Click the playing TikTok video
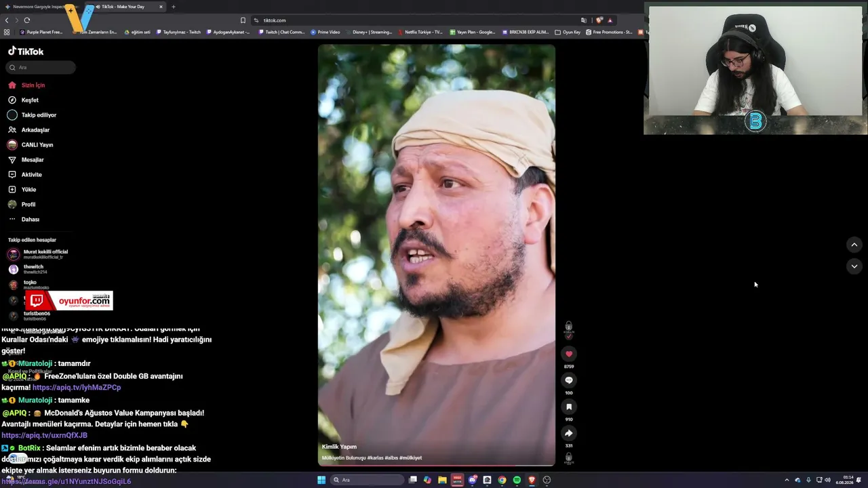Viewport: 868px width, 488px height. coord(437,255)
